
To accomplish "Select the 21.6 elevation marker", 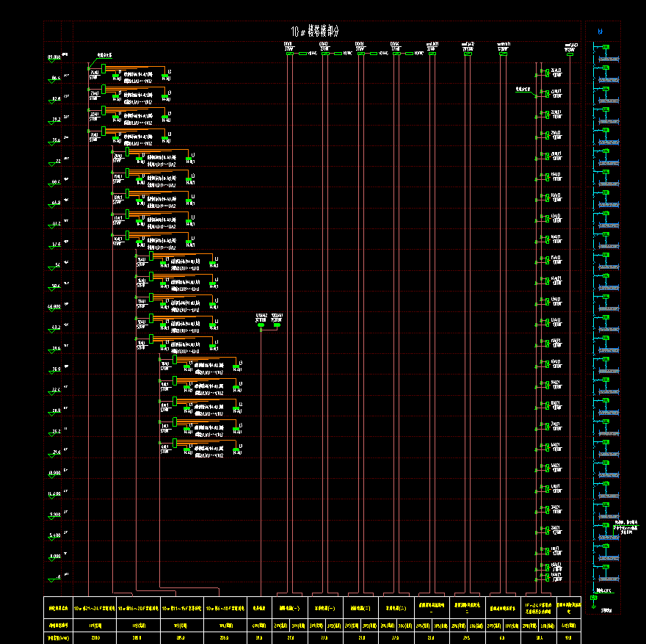I will (56, 452).
